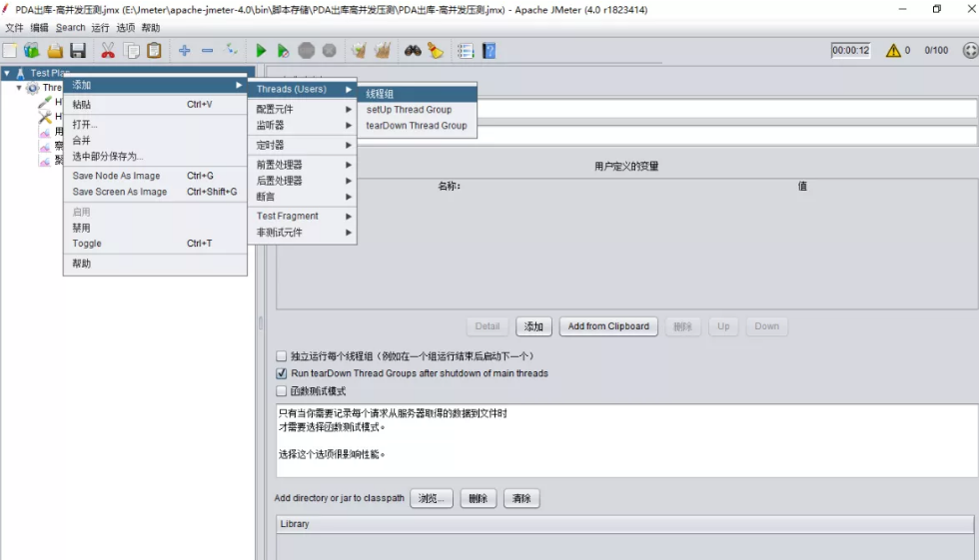Collapse the Test Plan tree node
Viewport: 979px width, 560px height.
7,73
